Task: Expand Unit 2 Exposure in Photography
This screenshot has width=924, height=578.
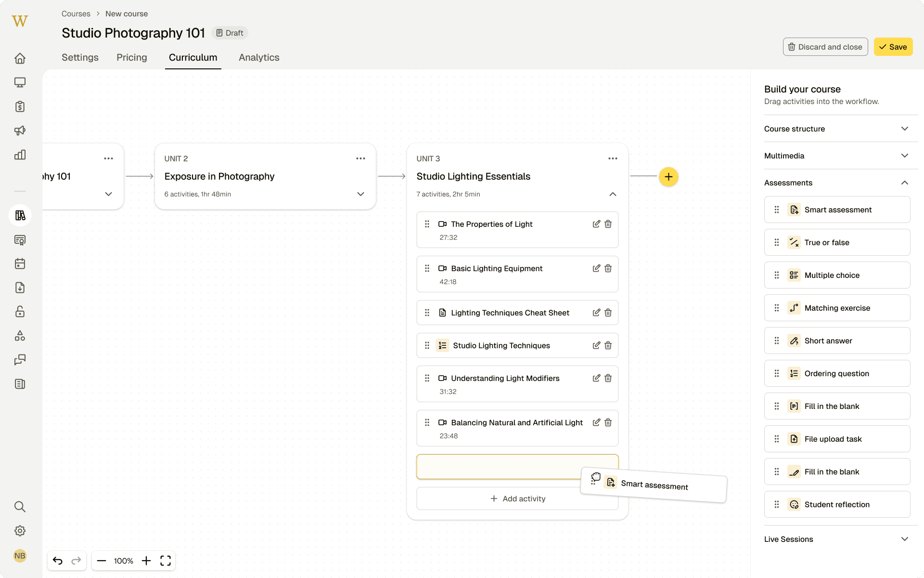Action: pyautogui.click(x=360, y=194)
